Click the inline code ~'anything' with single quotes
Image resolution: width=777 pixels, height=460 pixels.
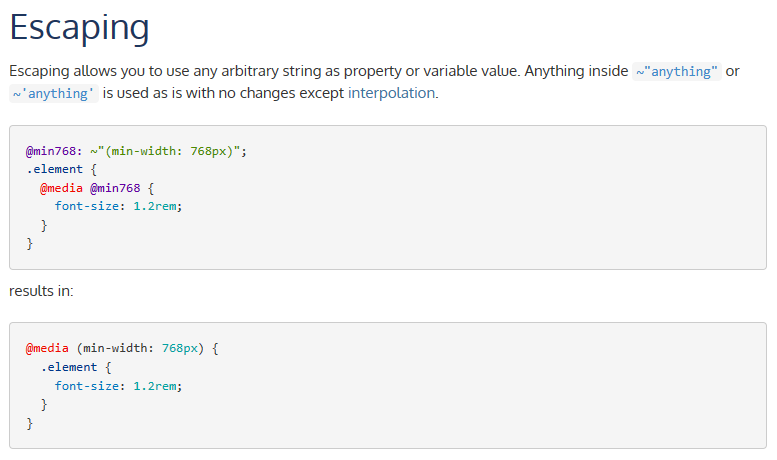(x=52, y=93)
